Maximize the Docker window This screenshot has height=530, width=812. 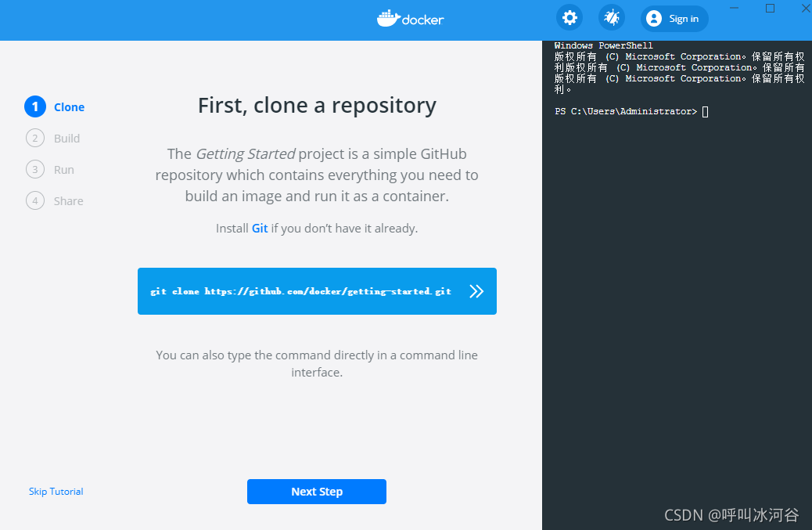pyautogui.click(x=770, y=8)
